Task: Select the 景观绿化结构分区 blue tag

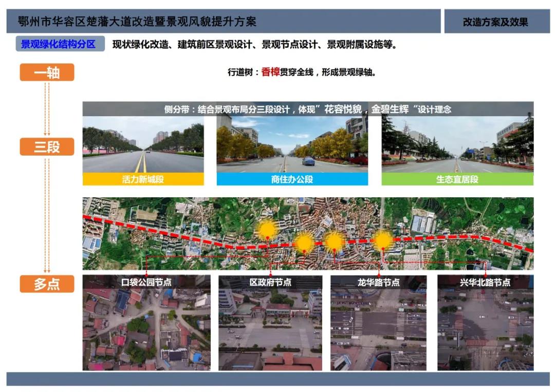Action: coord(60,44)
